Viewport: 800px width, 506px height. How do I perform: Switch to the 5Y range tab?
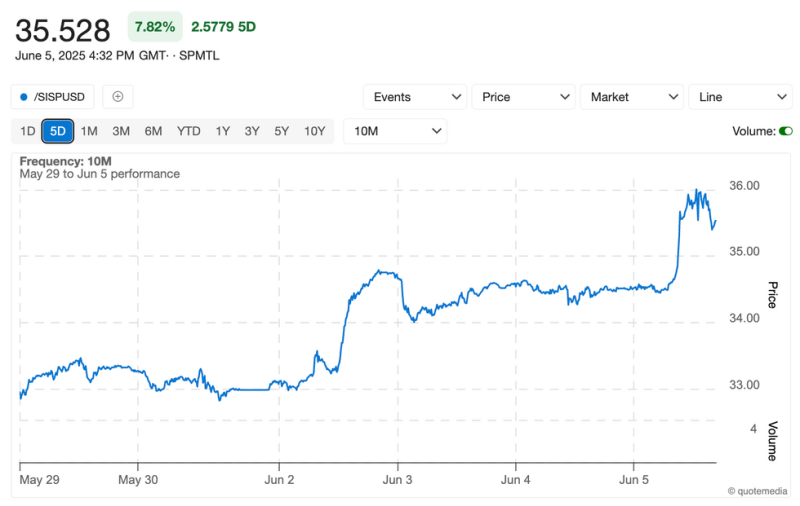(282, 131)
